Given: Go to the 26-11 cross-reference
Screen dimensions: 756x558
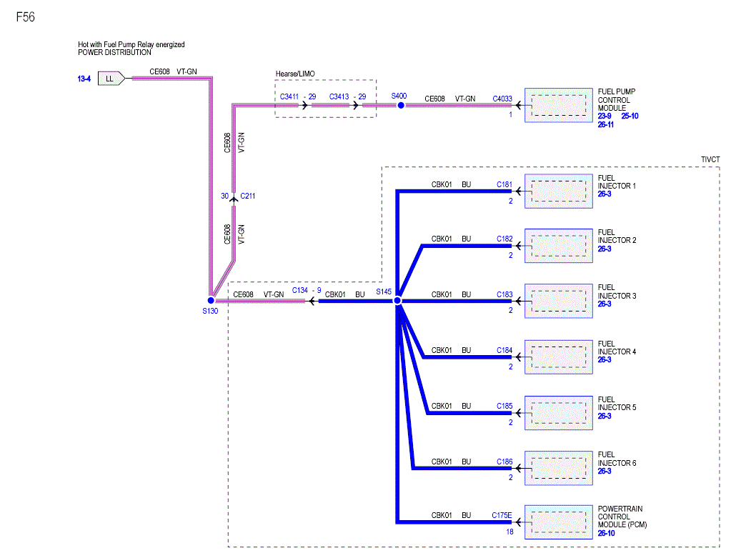Looking at the screenshot, I should [x=605, y=124].
